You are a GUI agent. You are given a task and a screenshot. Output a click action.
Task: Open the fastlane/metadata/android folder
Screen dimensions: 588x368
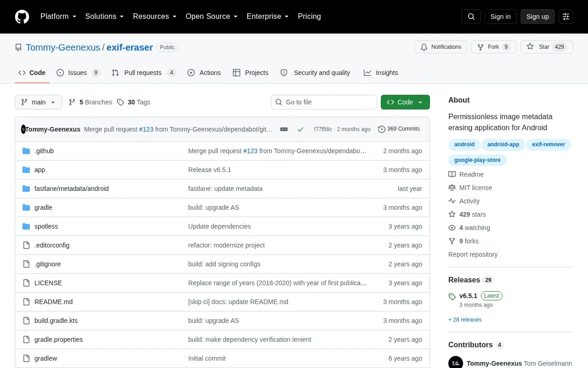[72, 189]
